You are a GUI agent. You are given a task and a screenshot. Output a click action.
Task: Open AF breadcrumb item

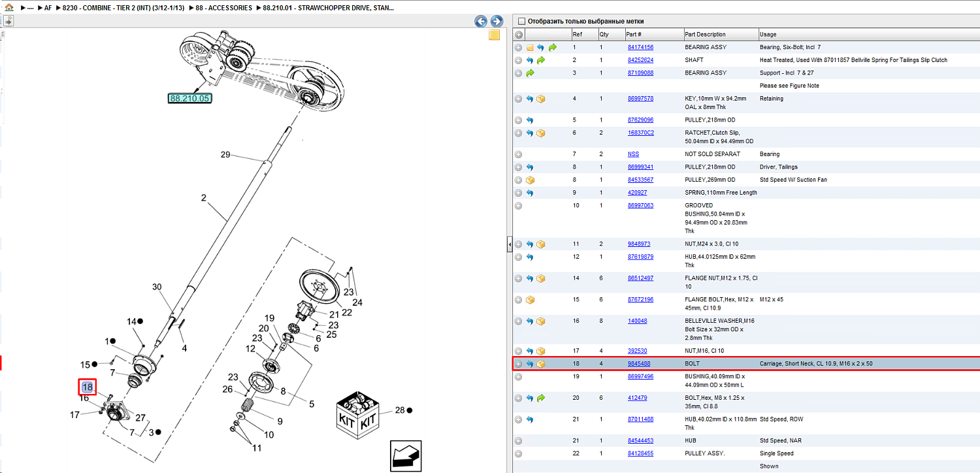[x=48, y=8]
